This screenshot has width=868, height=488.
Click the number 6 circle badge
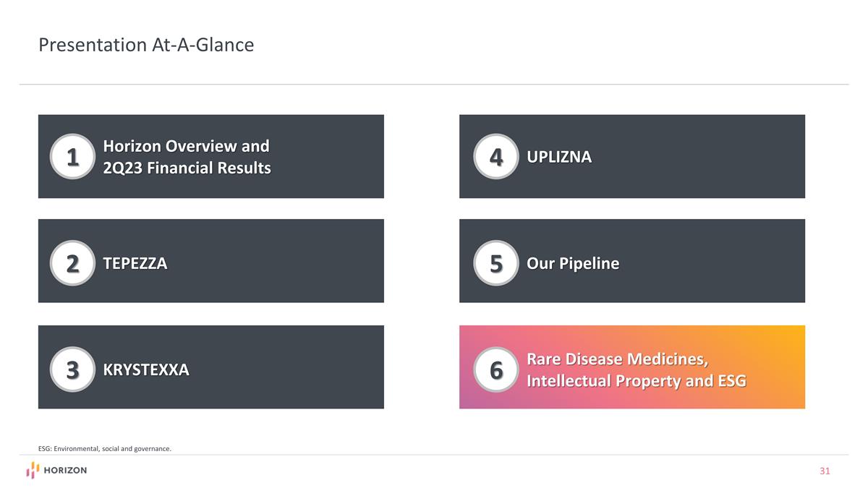[496, 369]
